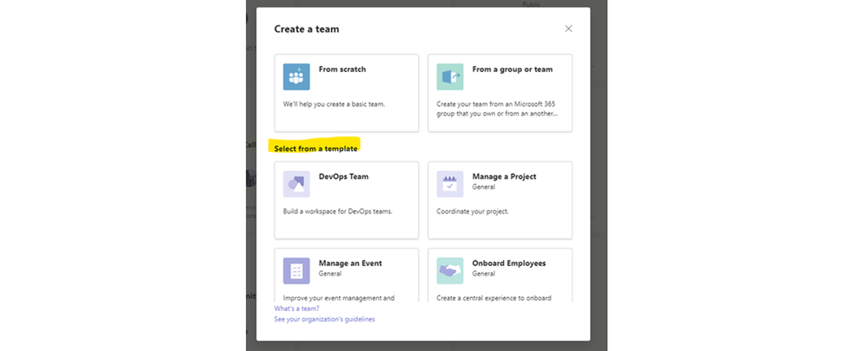The height and width of the screenshot is (351, 868).
Task: Select the Manage a Project template card
Action: [500, 201]
